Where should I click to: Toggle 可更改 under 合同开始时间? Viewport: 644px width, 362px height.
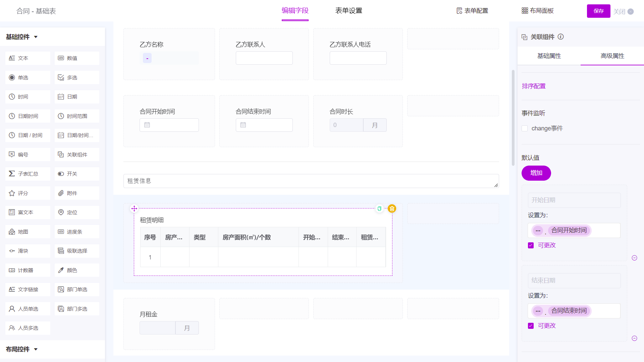tap(531, 245)
